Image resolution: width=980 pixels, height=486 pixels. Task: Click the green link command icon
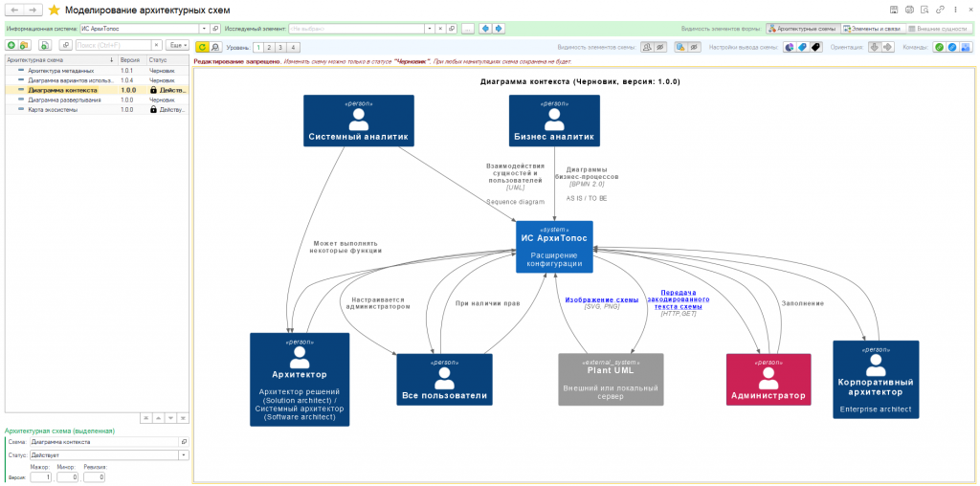click(939, 47)
